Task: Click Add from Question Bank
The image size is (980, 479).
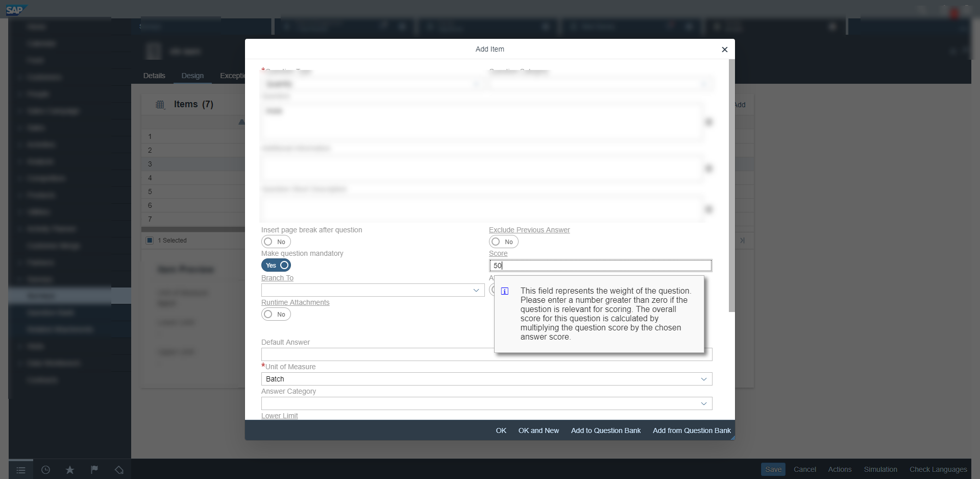Action: (x=692, y=430)
